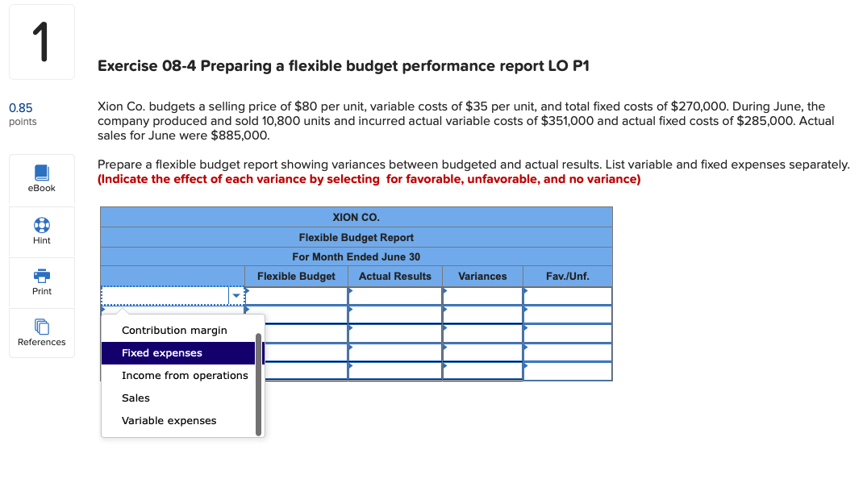
Task: Click the question number "1" panel
Action: pyautogui.click(x=41, y=41)
